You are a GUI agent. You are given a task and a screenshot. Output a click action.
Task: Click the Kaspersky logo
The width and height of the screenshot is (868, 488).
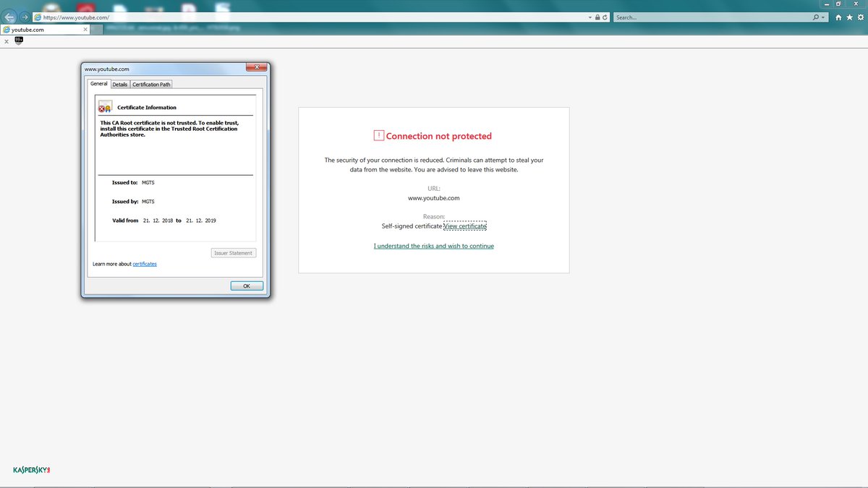32,470
